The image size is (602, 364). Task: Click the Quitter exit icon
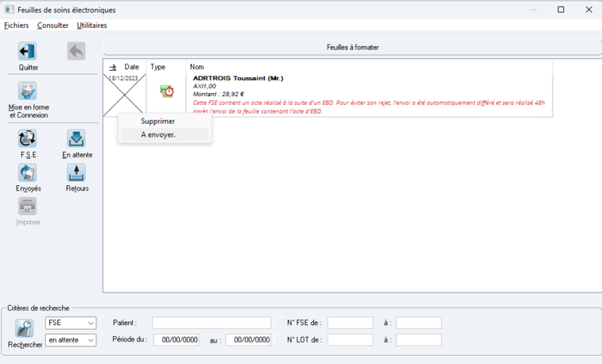click(27, 52)
